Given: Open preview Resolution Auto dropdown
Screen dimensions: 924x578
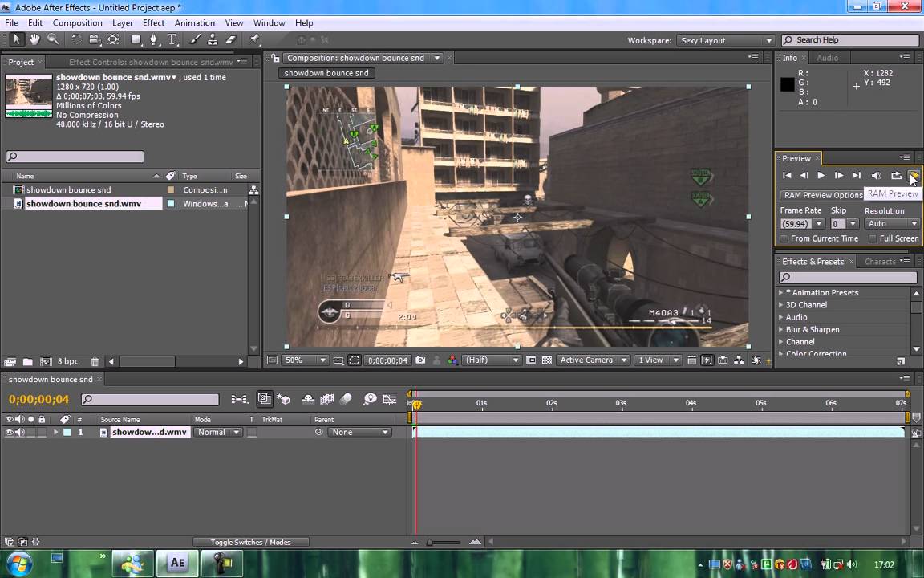Looking at the screenshot, I should [892, 223].
